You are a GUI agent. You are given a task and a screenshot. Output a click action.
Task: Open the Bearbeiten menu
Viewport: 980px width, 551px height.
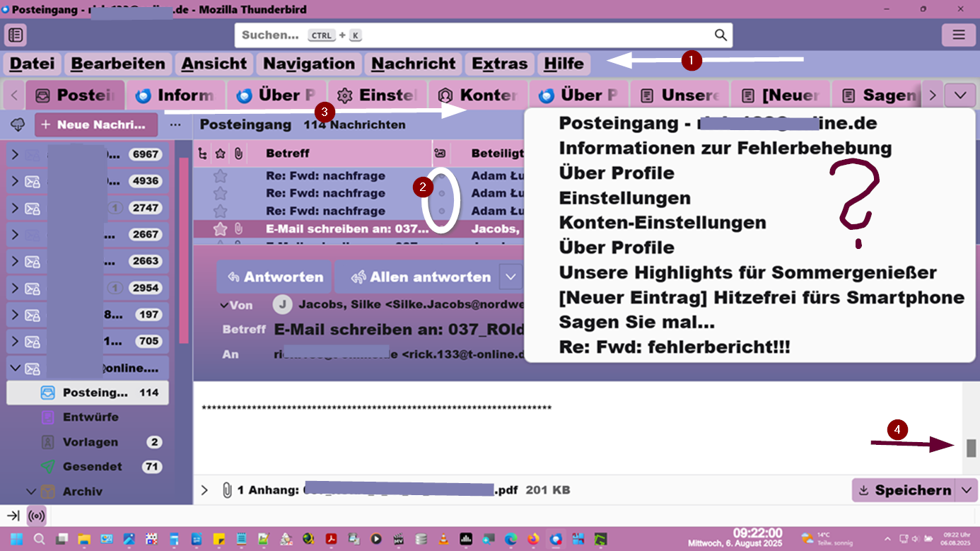tap(118, 64)
